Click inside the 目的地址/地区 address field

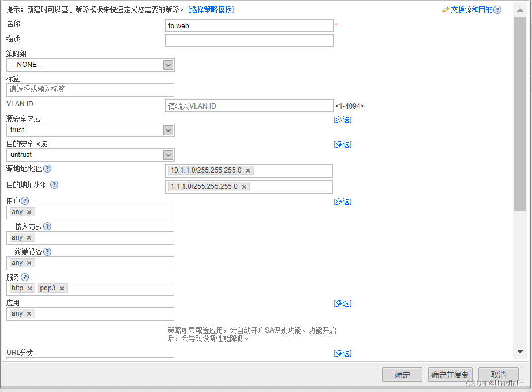[x=249, y=187]
